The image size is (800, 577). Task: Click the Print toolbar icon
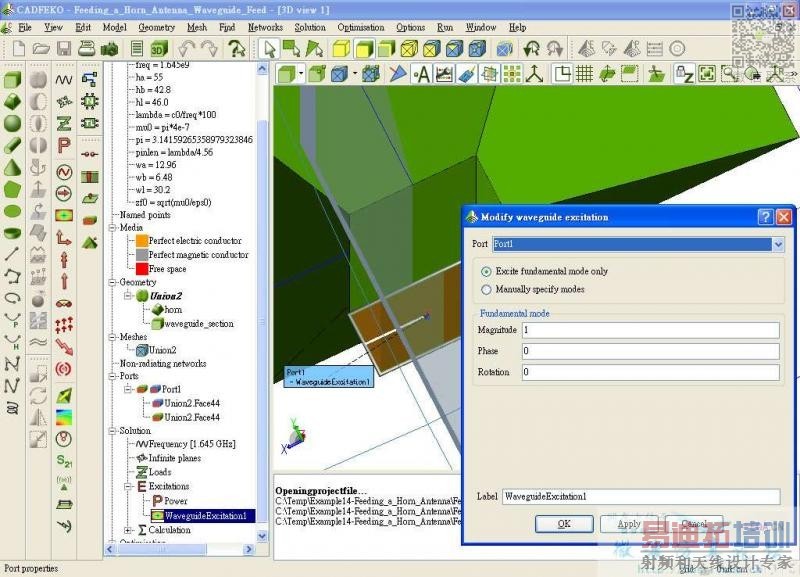pos(87,48)
